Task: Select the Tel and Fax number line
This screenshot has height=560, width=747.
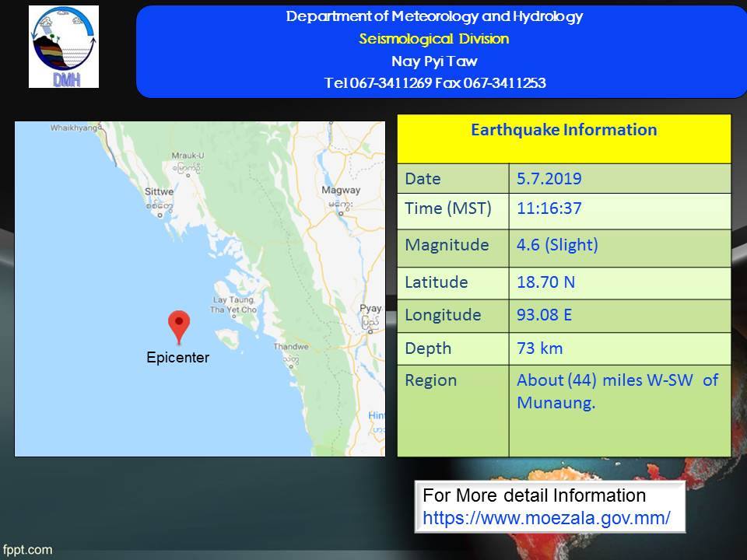Action: tap(435, 83)
